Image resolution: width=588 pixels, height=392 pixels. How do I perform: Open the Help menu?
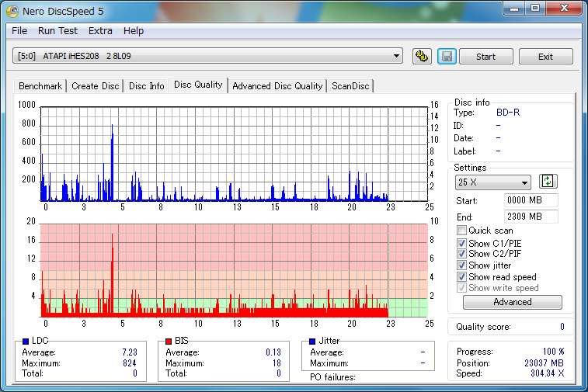pos(134,31)
